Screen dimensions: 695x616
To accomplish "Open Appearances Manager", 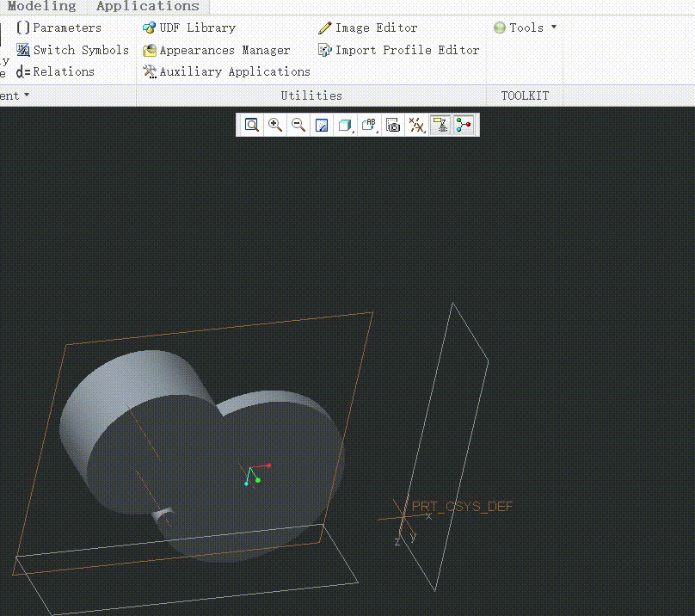I will tap(224, 50).
